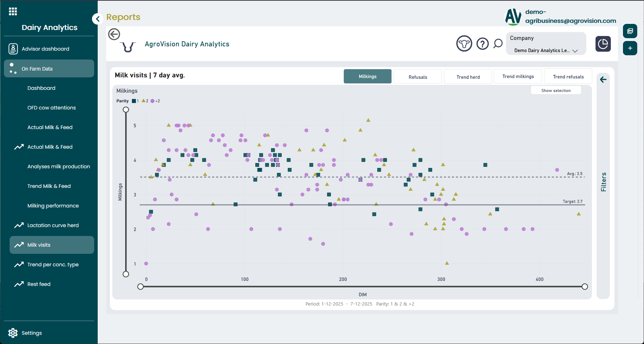Image resolution: width=644 pixels, height=344 pixels.
Task: Toggle Parity 1 legend square
Action: tap(134, 101)
